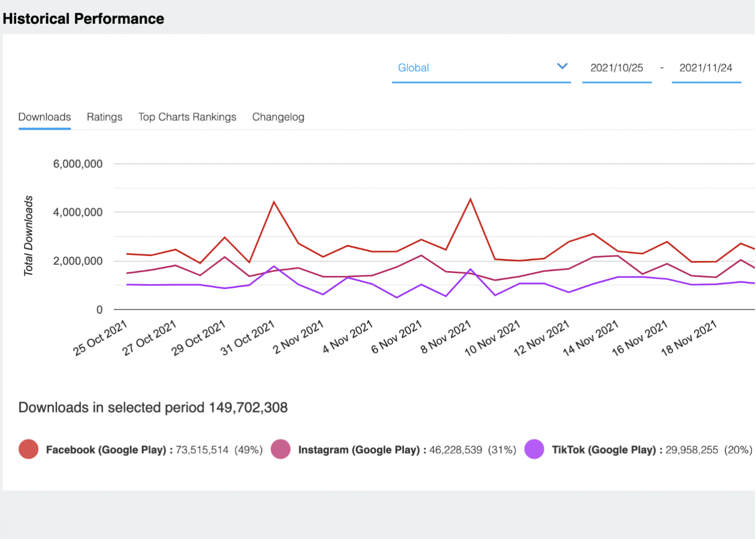Click the Facebook (Google Play) legend label
This screenshot has height=539, width=756.
point(106,449)
